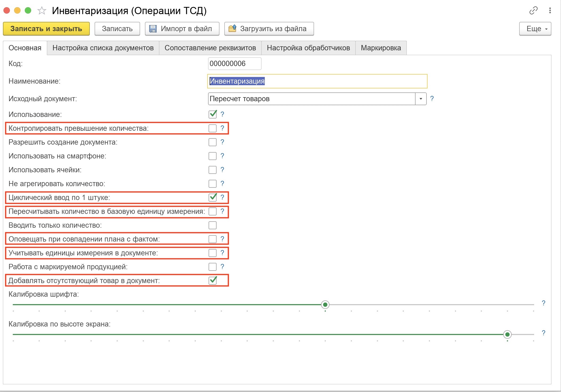Toggle Работа с маркируемой продукцией checkbox

tap(213, 267)
